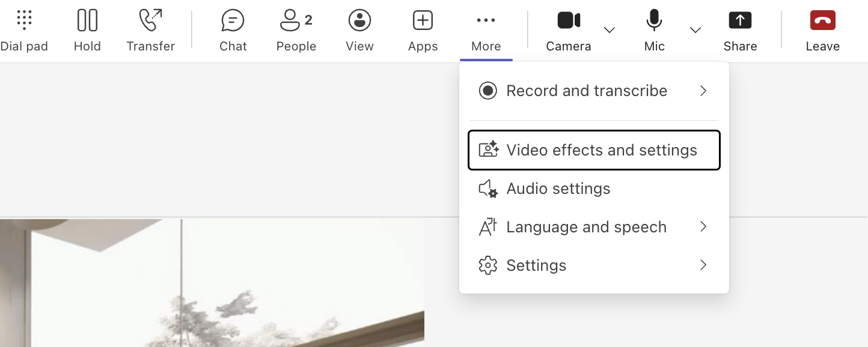
Task: Expand the Camera options dropdown arrow
Action: (x=610, y=30)
